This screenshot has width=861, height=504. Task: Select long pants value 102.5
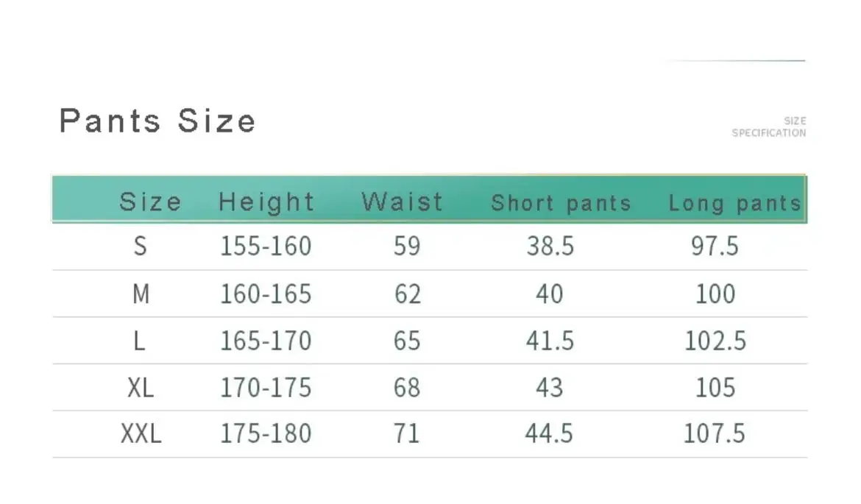coord(715,341)
